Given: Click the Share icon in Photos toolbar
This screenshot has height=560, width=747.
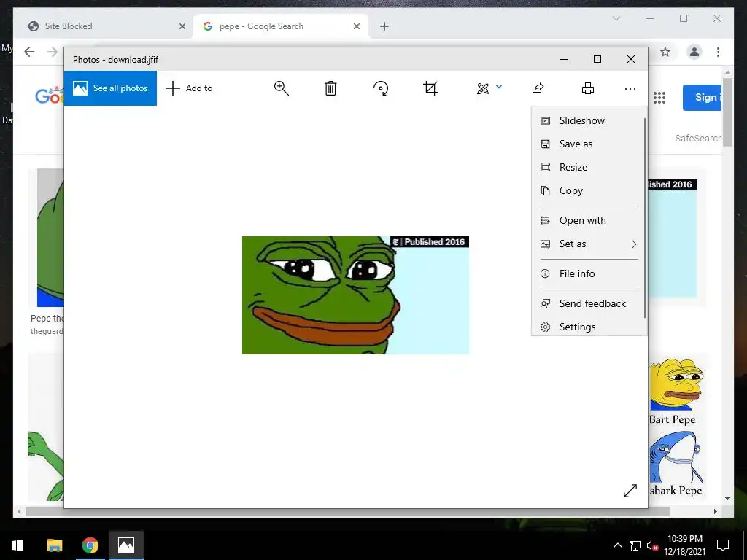Looking at the screenshot, I should pyautogui.click(x=538, y=88).
